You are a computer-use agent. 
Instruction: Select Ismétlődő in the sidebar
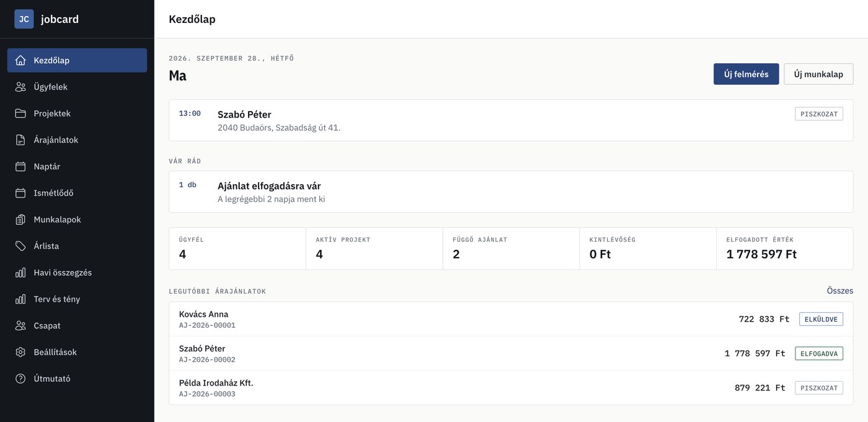(77, 193)
